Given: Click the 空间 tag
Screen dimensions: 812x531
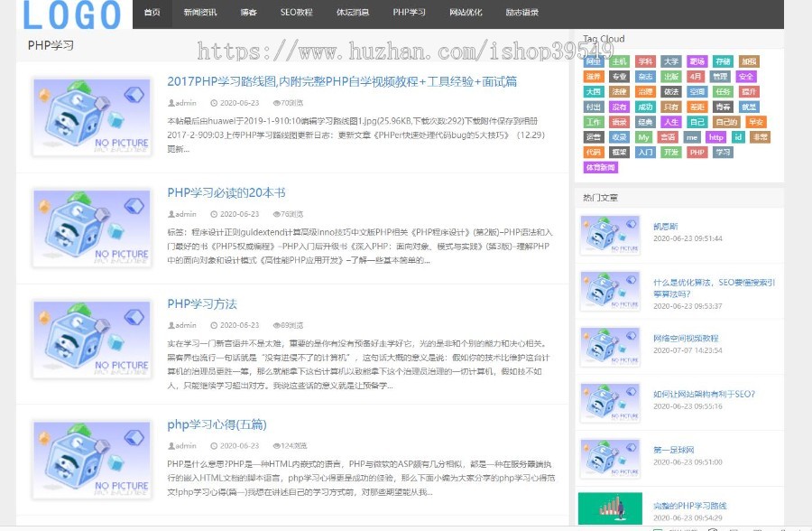Looking at the screenshot, I should point(697,91).
